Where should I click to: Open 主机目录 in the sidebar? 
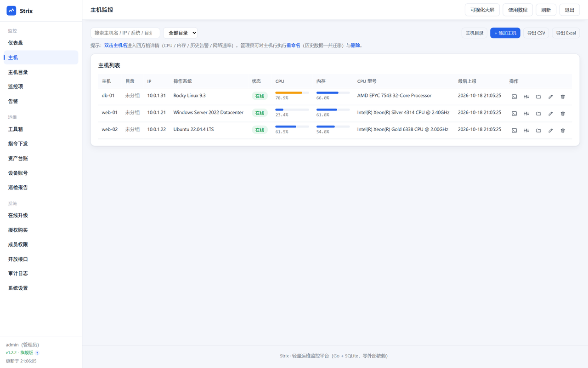click(41, 72)
